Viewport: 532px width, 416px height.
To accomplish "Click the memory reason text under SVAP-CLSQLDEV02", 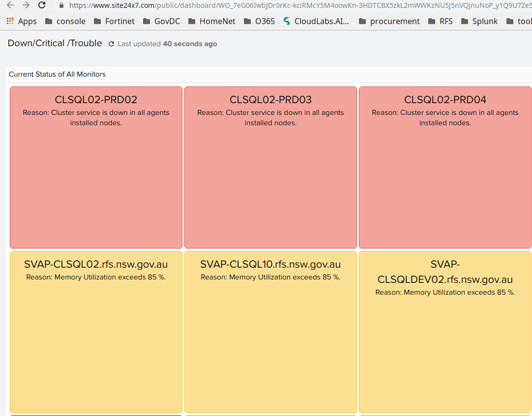I will click(x=445, y=292).
